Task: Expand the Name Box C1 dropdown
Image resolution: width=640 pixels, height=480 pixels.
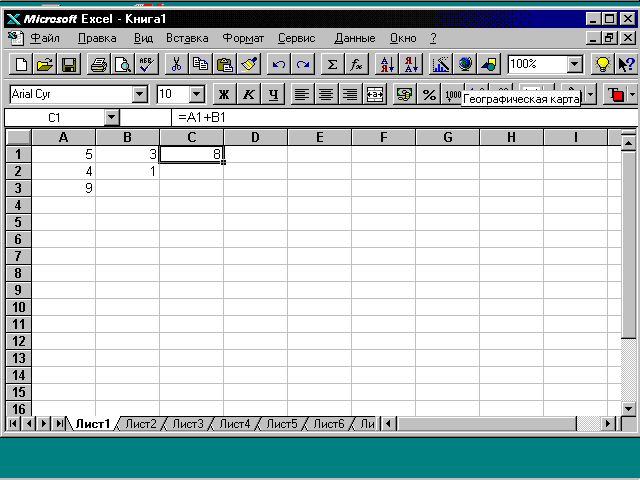Action: [111, 118]
